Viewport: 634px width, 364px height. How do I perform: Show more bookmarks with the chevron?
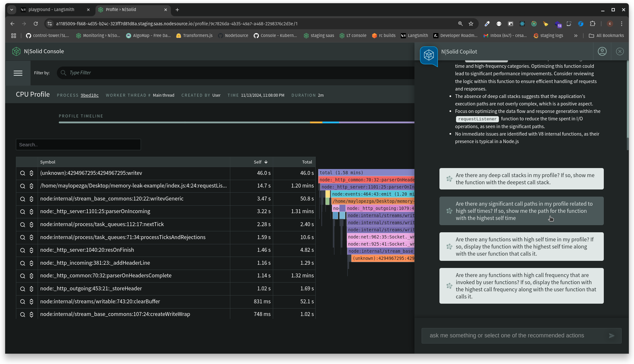click(576, 36)
